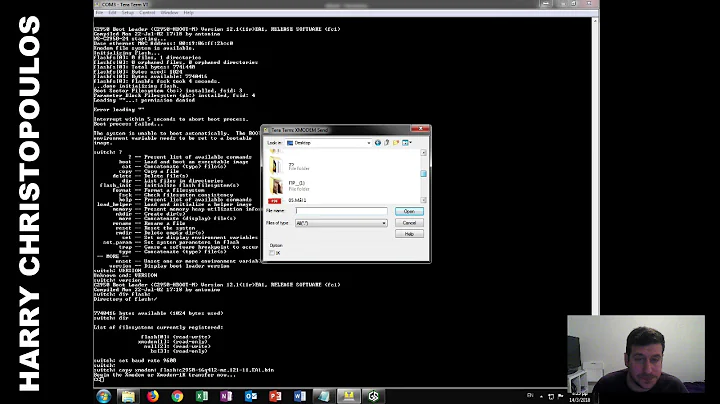Click the Help button in XMODEM dialog
Screen dimensions: 720x404
click(x=409, y=234)
